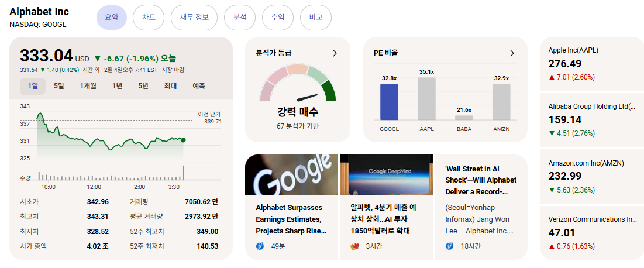
Task: Expand the PE 비율 card arrow
Action: pyautogui.click(x=512, y=53)
